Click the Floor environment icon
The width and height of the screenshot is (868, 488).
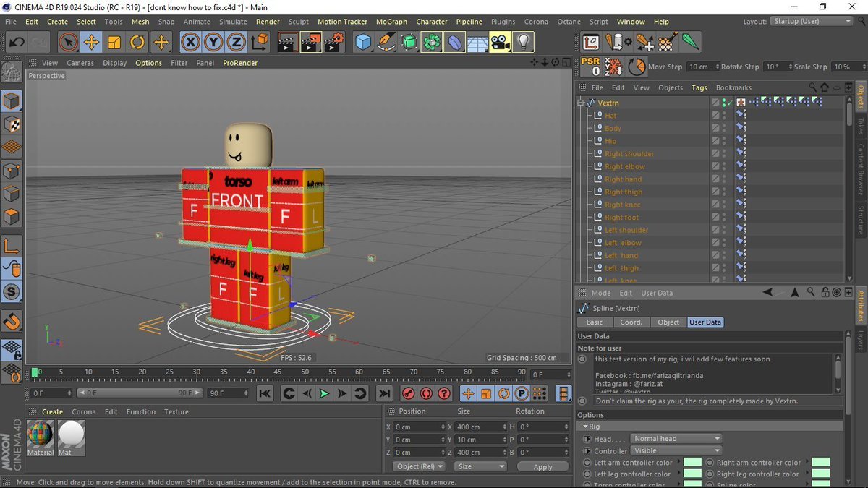[x=477, y=42]
